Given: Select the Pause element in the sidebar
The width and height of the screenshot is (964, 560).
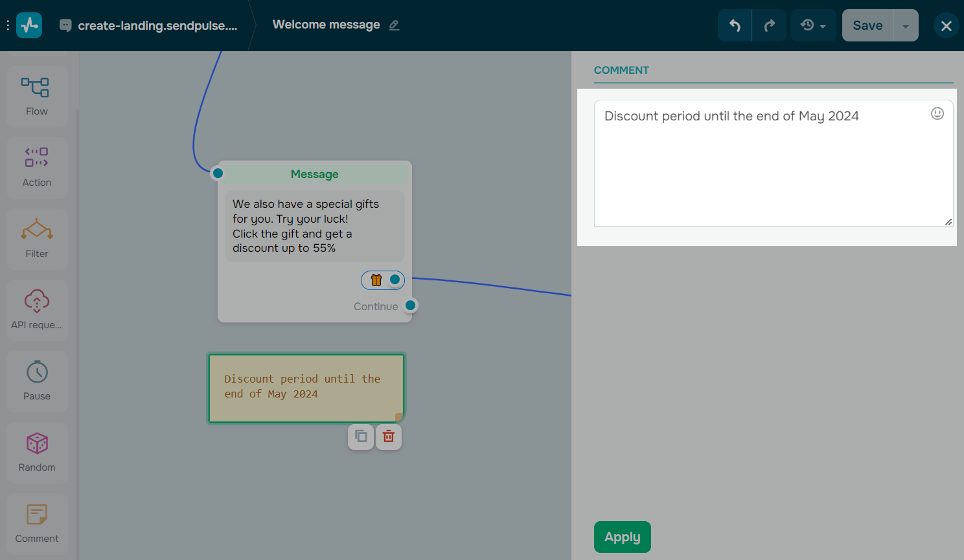Looking at the screenshot, I should (x=36, y=381).
